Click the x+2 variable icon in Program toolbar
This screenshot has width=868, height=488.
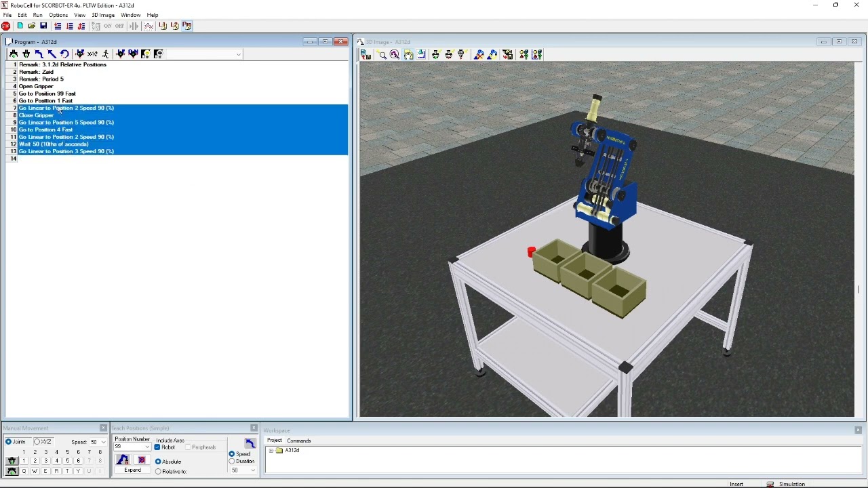click(92, 54)
